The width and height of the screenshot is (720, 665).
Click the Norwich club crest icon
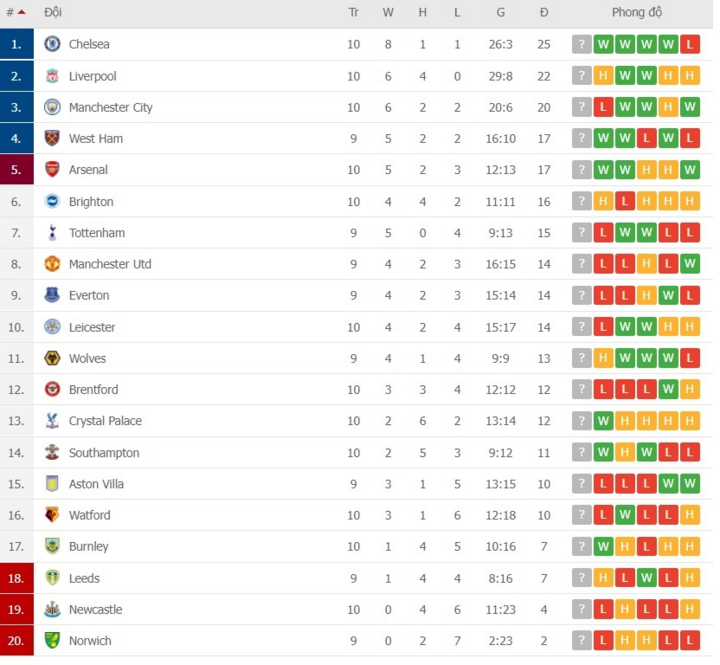pyautogui.click(x=52, y=640)
